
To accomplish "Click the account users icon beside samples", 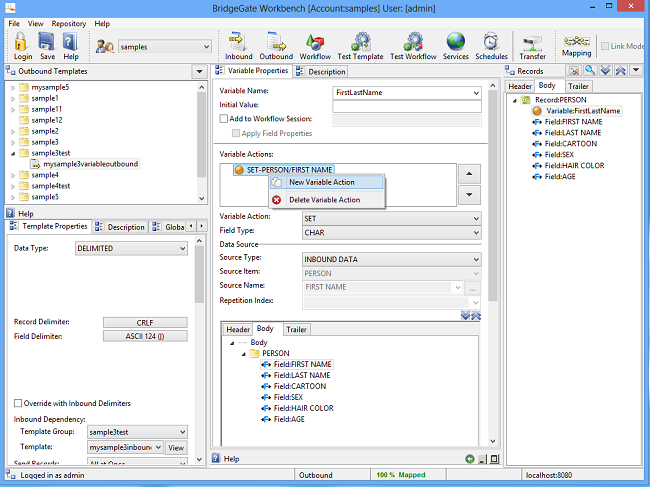I will click(x=104, y=46).
